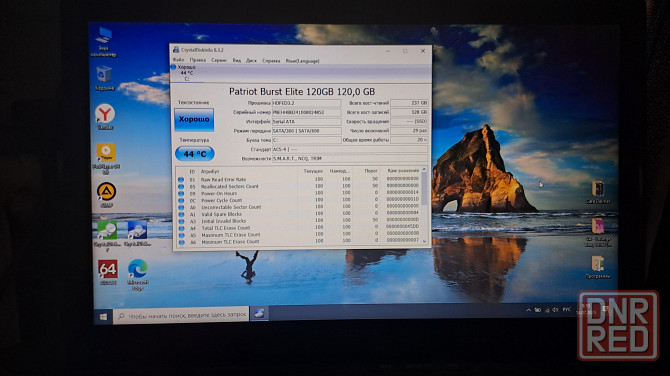Click the Power Cycle Count status circle
This screenshot has height=376, width=670.
pos(181,200)
